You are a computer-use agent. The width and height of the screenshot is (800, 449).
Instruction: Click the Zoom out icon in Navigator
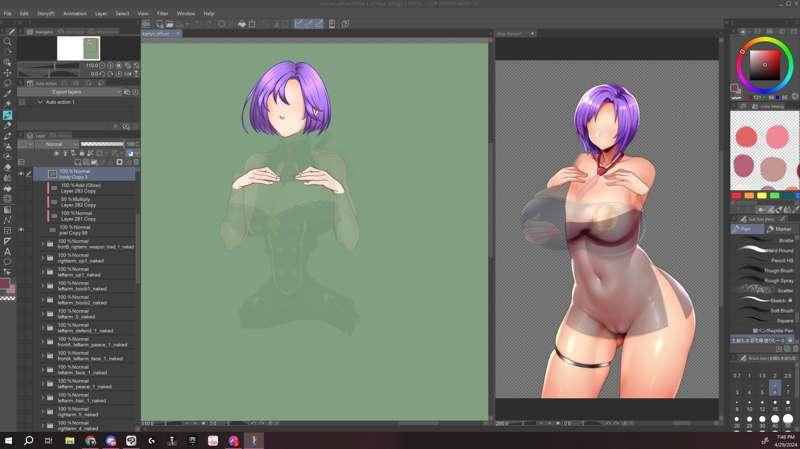pyautogui.click(x=102, y=66)
